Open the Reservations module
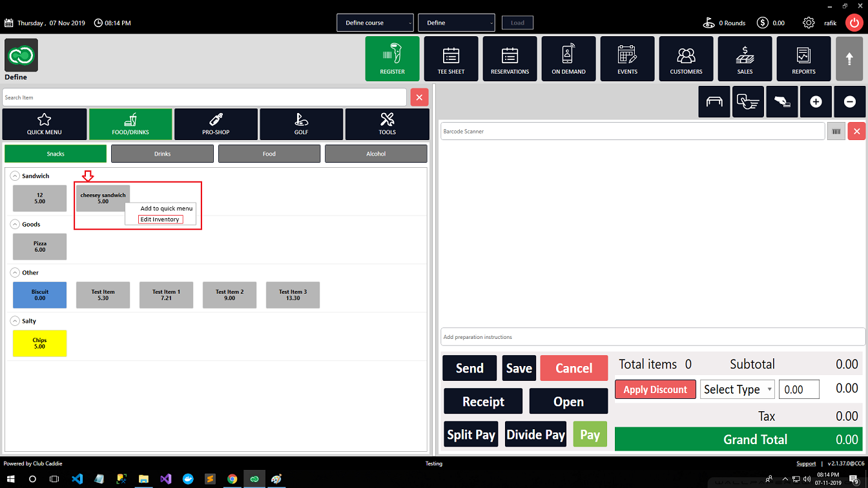 click(x=510, y=59)
